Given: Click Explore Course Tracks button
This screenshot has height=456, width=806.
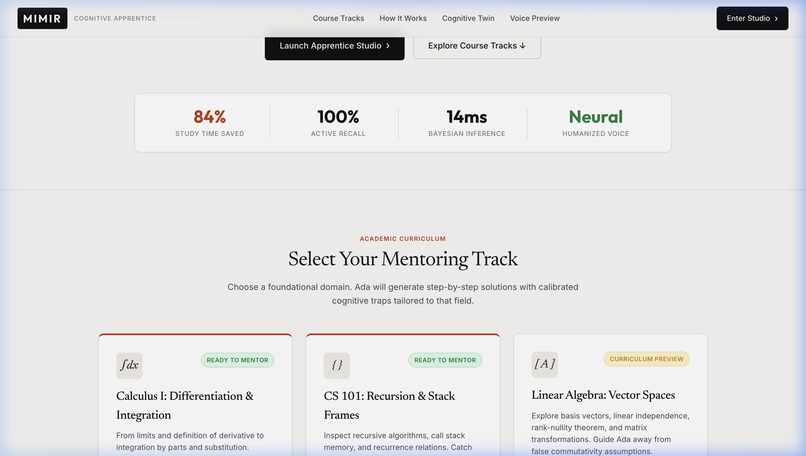Looking at the screenshot, I should (477, 46).
